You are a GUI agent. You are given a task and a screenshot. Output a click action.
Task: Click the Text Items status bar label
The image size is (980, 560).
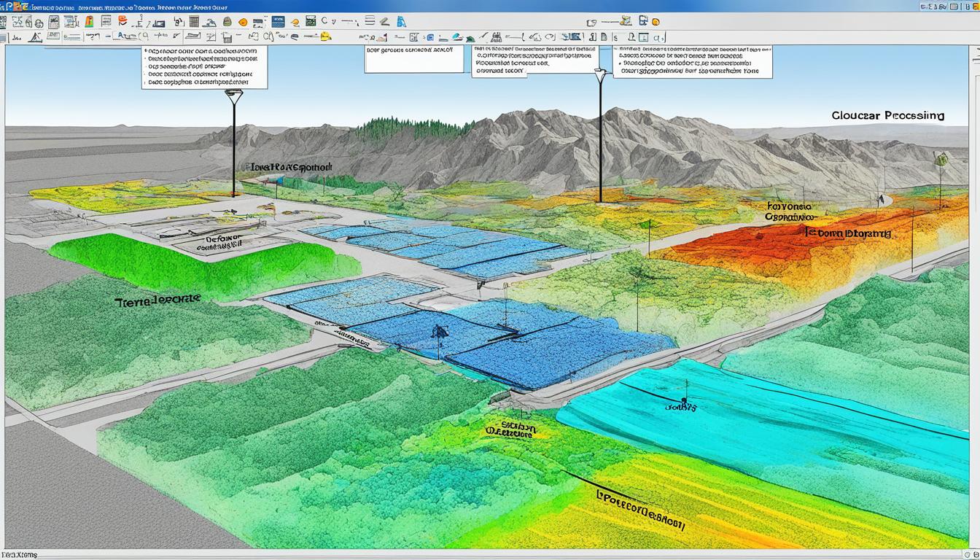click(18, 554)
